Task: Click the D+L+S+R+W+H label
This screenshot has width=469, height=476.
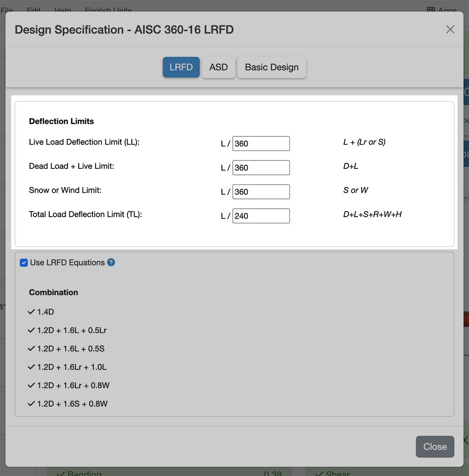Action: pos(372,214)
